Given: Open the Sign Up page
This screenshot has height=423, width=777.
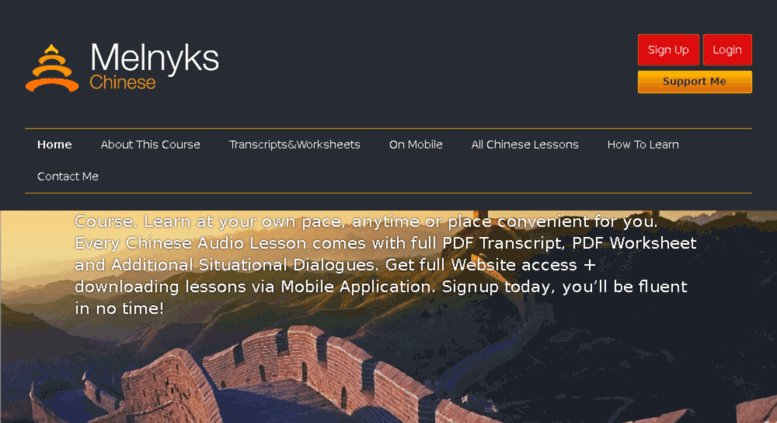Looking at the screenshot, I should (668, 50).
